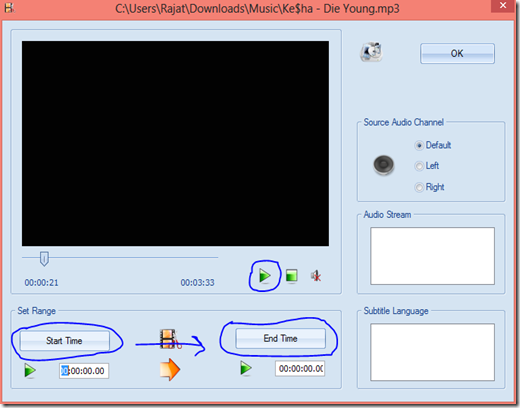Click the black video preview area

[x=175, y=144]
